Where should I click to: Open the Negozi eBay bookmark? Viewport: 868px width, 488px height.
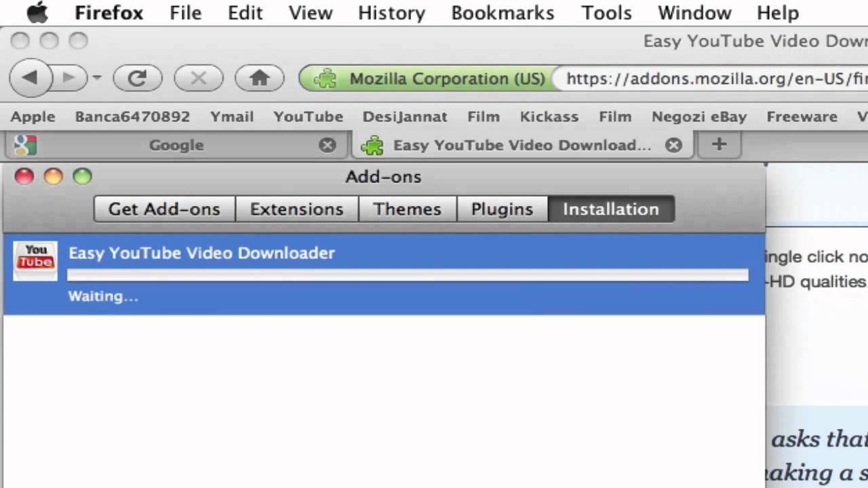click(699, 117)
